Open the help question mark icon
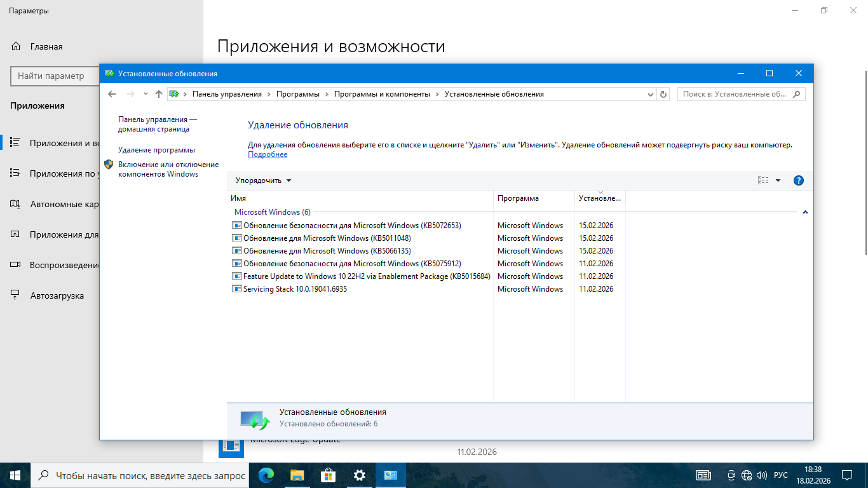The height and width of the screenshot is (488, 868). [799, 180]
